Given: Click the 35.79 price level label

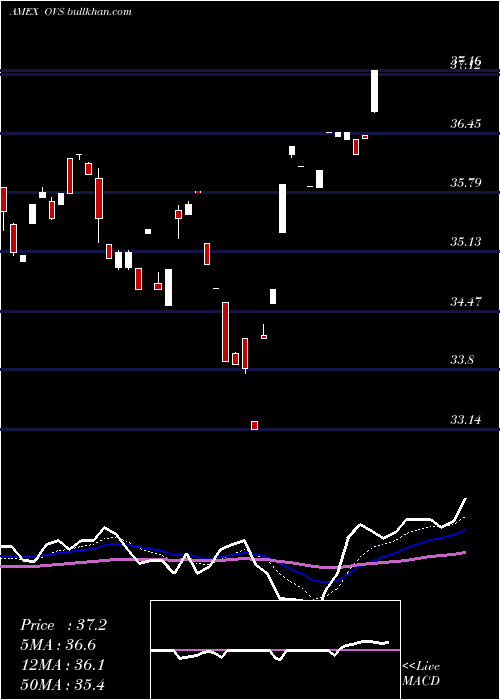Looking at the screenshot, I should [466, 183].
